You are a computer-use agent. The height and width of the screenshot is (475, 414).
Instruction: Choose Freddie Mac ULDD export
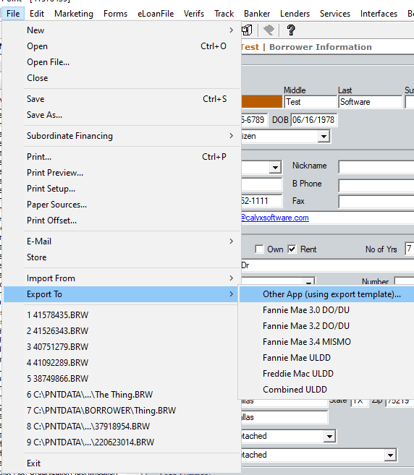pyautogui.click(x=326, y=374)
